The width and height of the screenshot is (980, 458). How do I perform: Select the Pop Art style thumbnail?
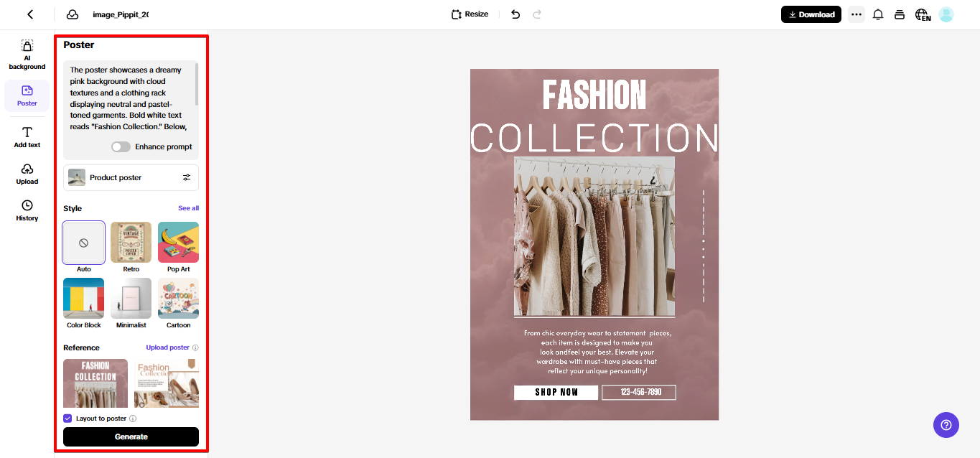(178, 243)
